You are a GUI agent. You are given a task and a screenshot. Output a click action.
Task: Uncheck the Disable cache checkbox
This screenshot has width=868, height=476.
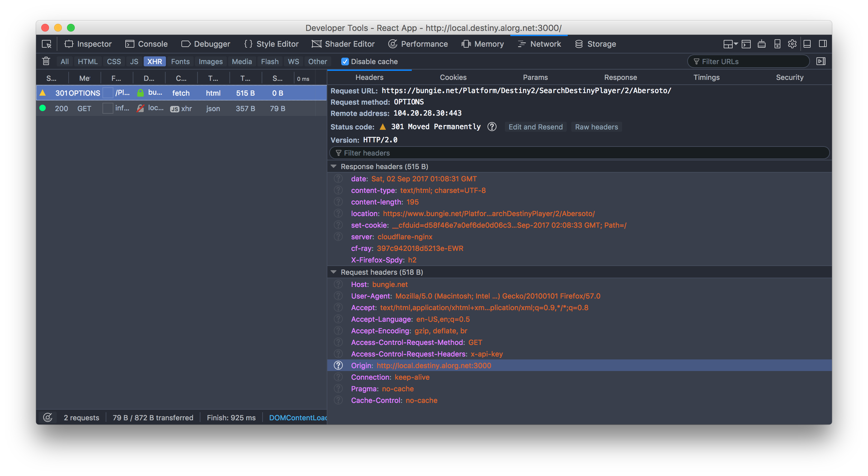(x=345, y=62)
